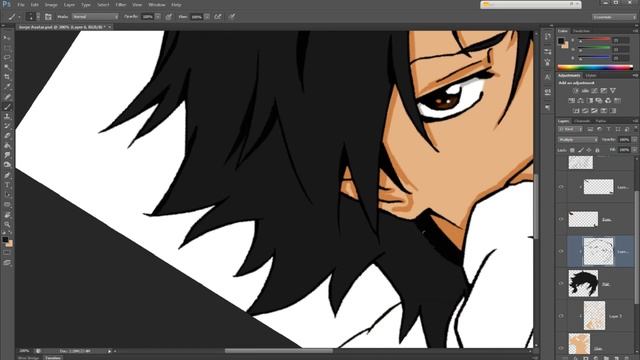
Task: Click the red channel slider in Color panel
Action: [594, 40]
